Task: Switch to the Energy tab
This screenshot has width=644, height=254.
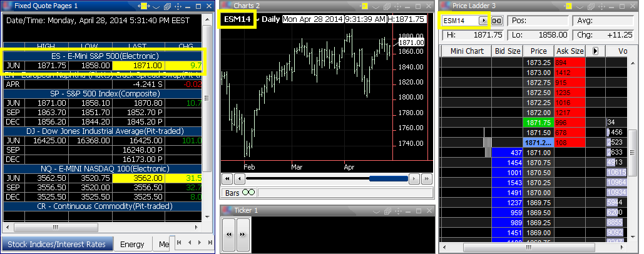Action: click(132, 244)
